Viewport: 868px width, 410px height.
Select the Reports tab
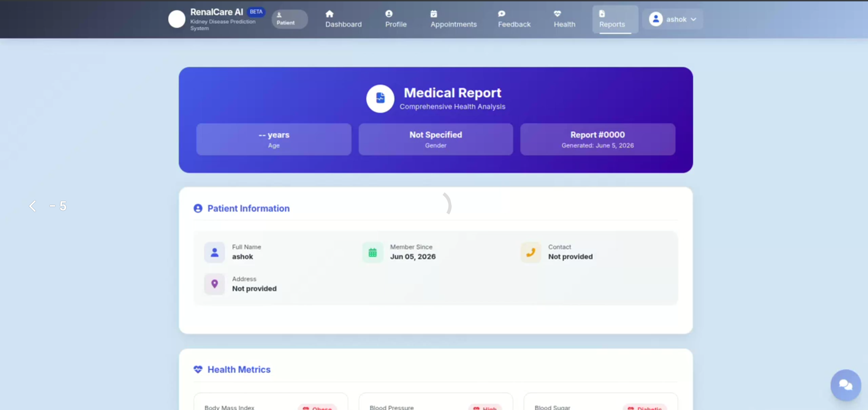(615, 19)
